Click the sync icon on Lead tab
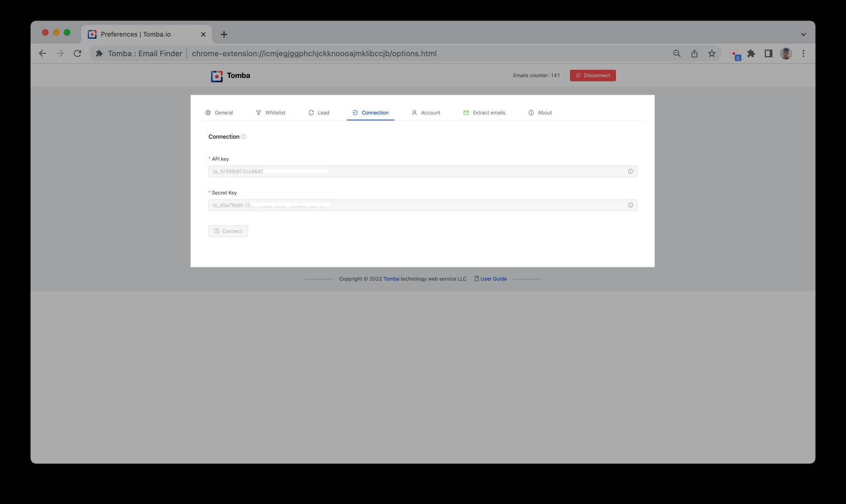The width and height of the screenshot is (846, 504). [311, 113]
